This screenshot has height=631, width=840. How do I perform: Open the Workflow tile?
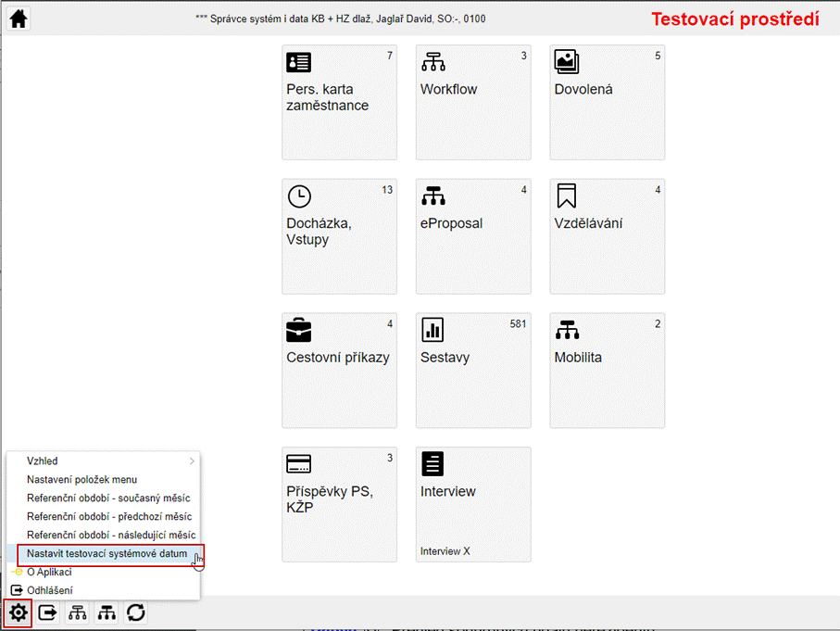coord(473,102)
